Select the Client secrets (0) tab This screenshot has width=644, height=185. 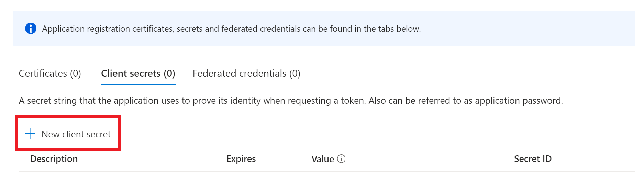tap(138, 73)
